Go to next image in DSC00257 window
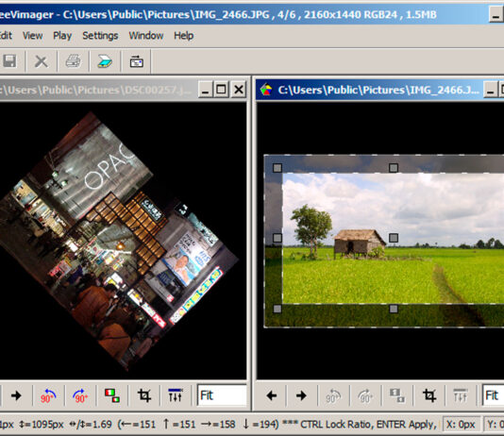 (x=16, y=395)
